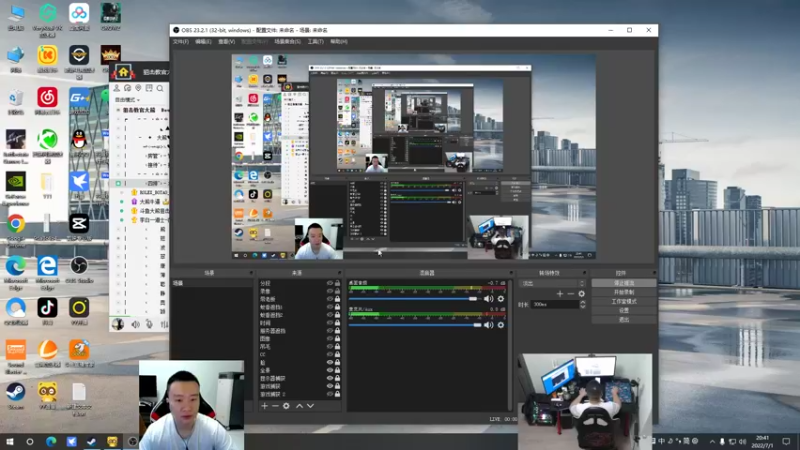Open the Steam desktop icon
Screen dimensions: 800x450
pyautogui.click(x=16, y=396)
